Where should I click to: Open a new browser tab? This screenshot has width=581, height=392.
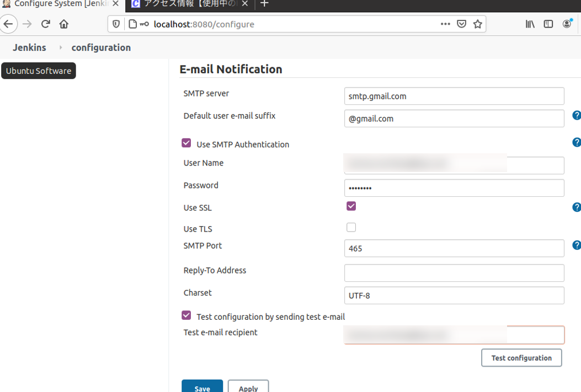[265, 4]
